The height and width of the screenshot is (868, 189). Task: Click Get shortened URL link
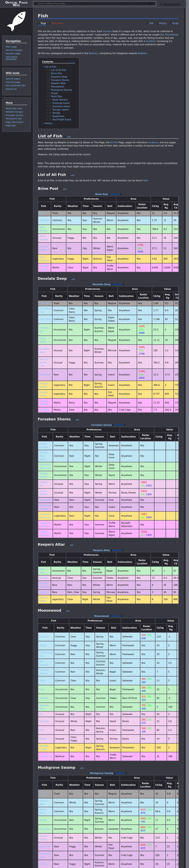[15, 86]
